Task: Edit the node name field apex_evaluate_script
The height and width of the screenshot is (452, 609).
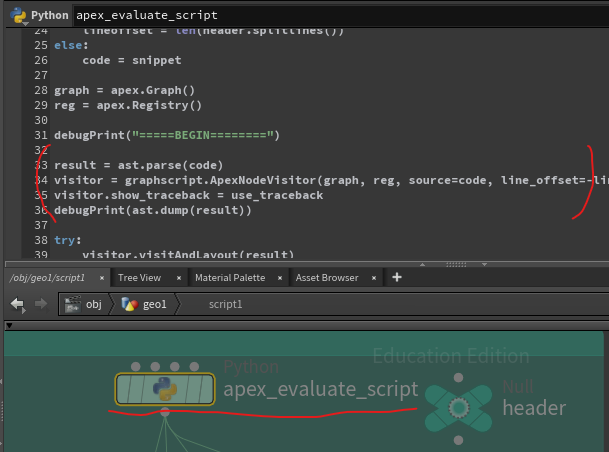Action: click(342, 15)
